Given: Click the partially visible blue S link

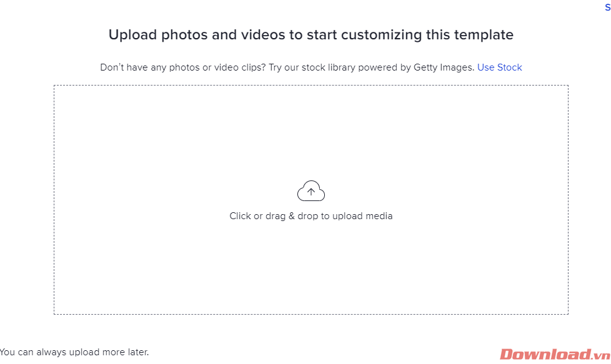Looking at the screenshot, I should click(x=607, y=8).
